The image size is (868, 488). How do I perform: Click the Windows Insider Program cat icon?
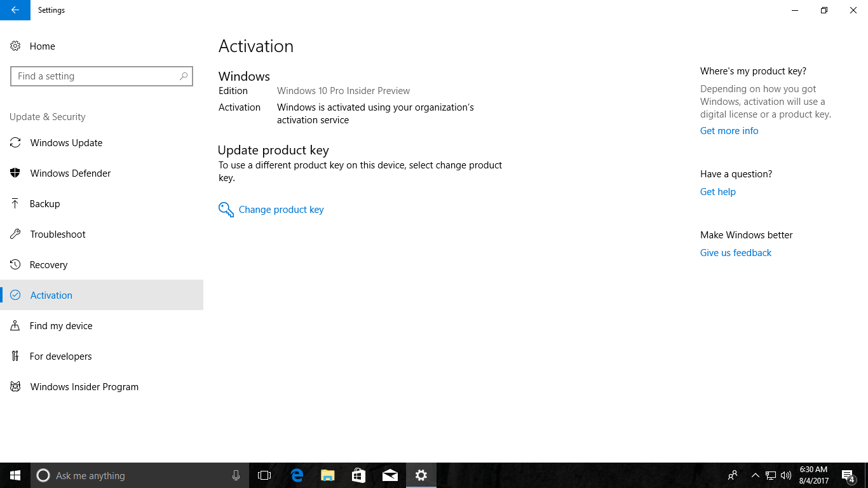click(15, 386)
